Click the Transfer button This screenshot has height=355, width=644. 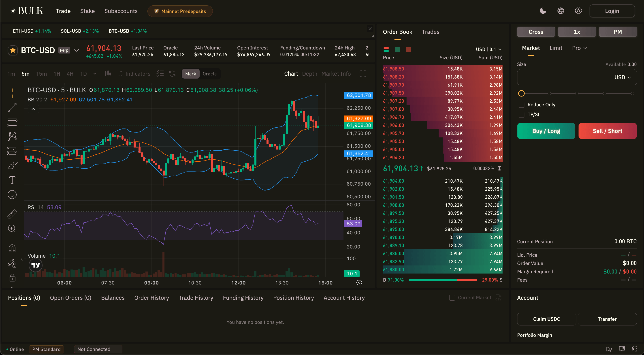click(x=607, y=319)
